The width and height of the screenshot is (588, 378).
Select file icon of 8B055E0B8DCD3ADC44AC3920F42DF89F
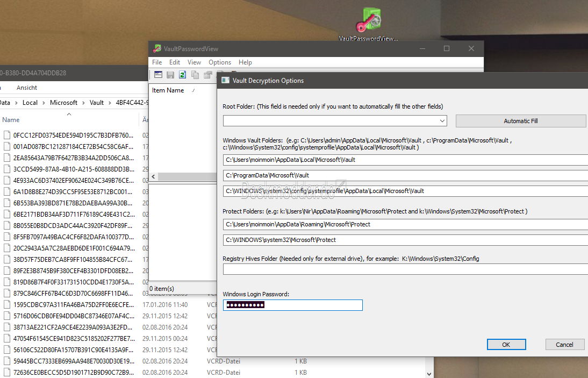click(x=7, y=225)
